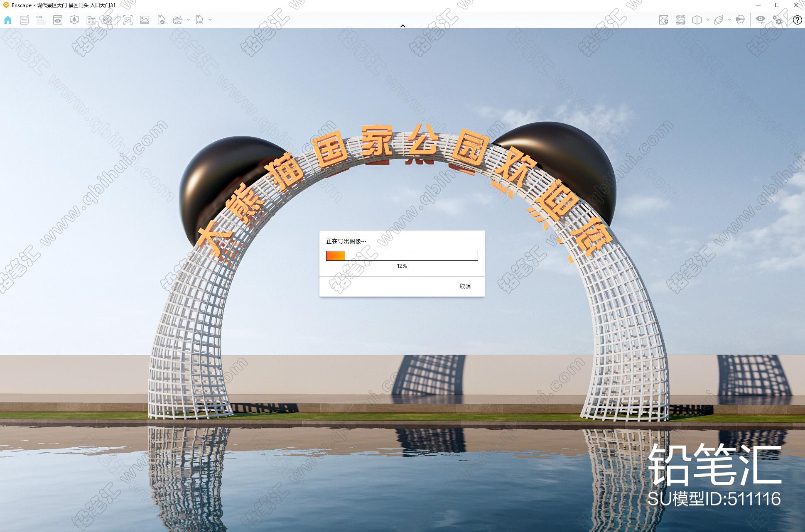805x532 pixels.
Task: Click the export progress bar
Action: point(402,256)
